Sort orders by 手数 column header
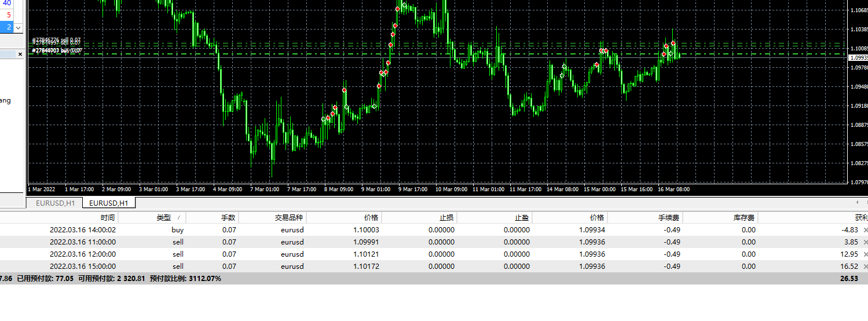 [x=228, y=218]
